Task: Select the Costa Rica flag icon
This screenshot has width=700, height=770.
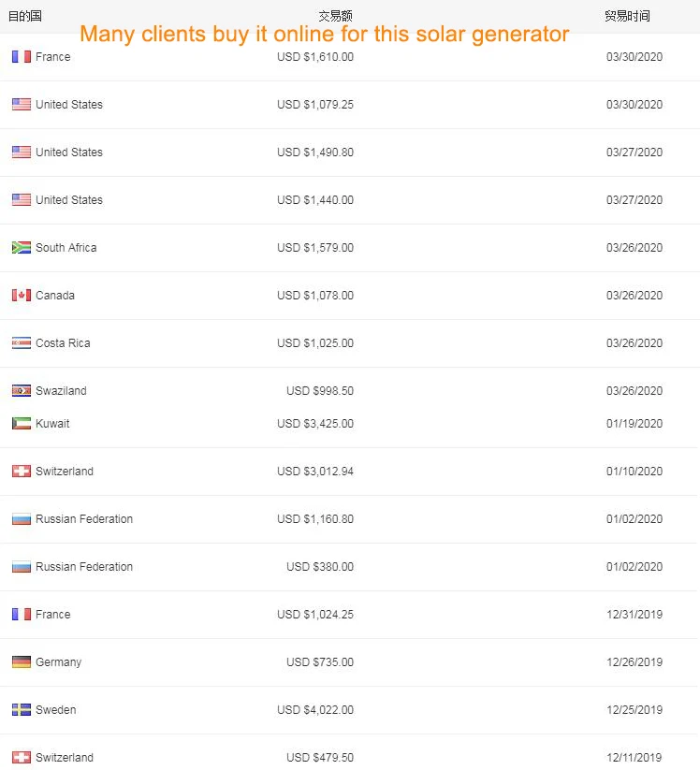Action: pyautogui.click(x=22, y=343)
